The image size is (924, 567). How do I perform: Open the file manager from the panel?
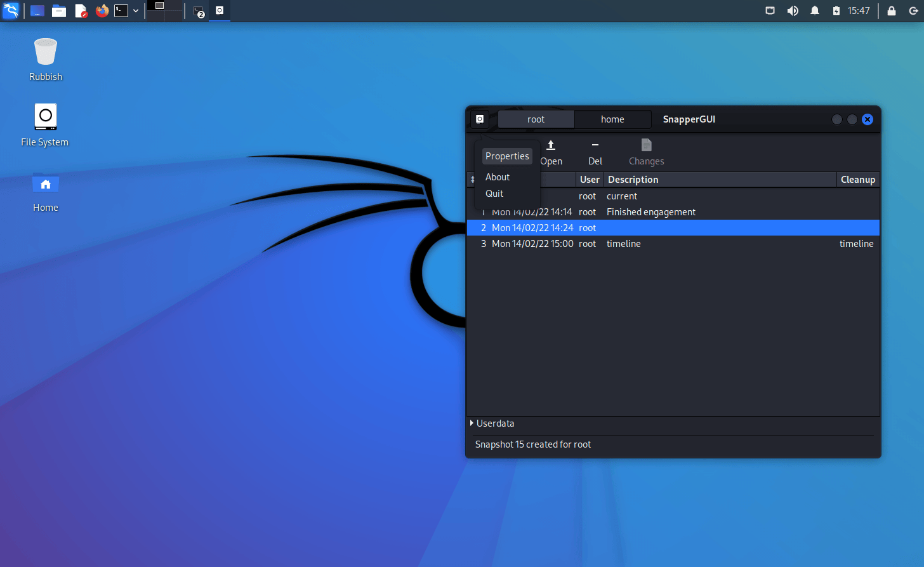pos(59,11)
